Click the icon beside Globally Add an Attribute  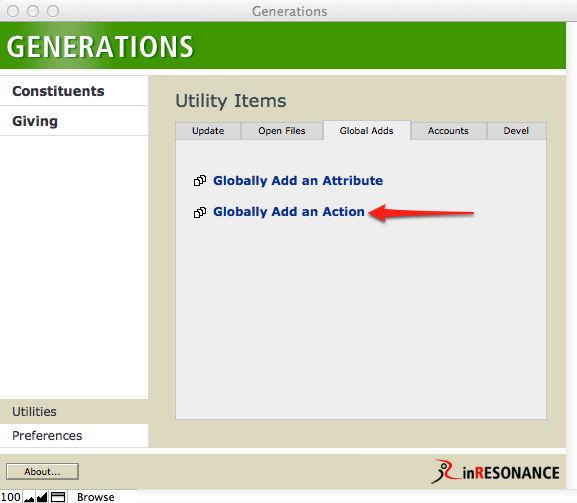[x=200, y=181]
